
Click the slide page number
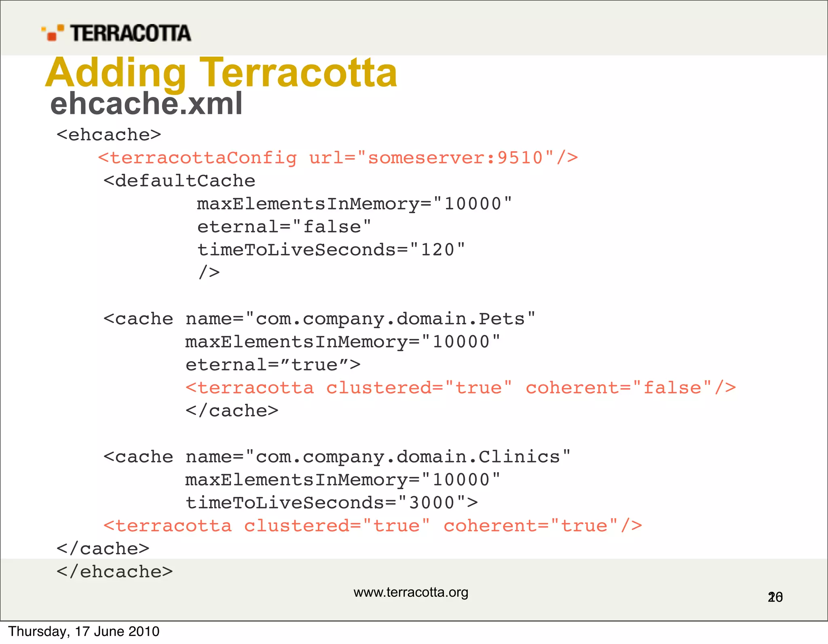pos(775,597)
